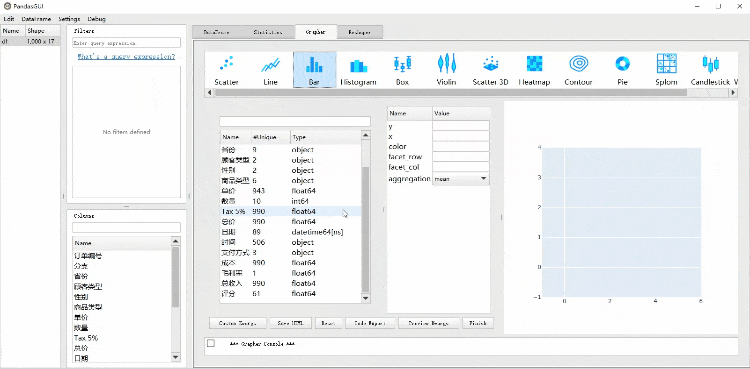Pick the Violin plot type
Screen dimensions: 750x369
pos(446,70)
